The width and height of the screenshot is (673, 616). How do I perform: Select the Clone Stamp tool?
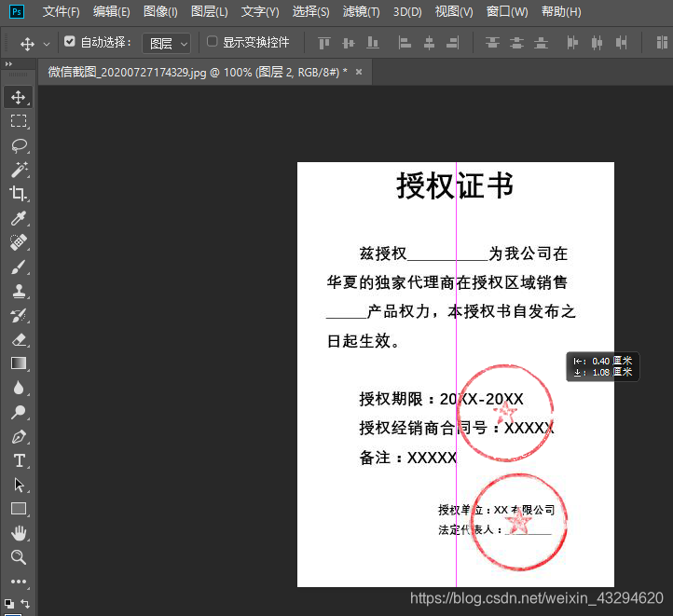19,291
